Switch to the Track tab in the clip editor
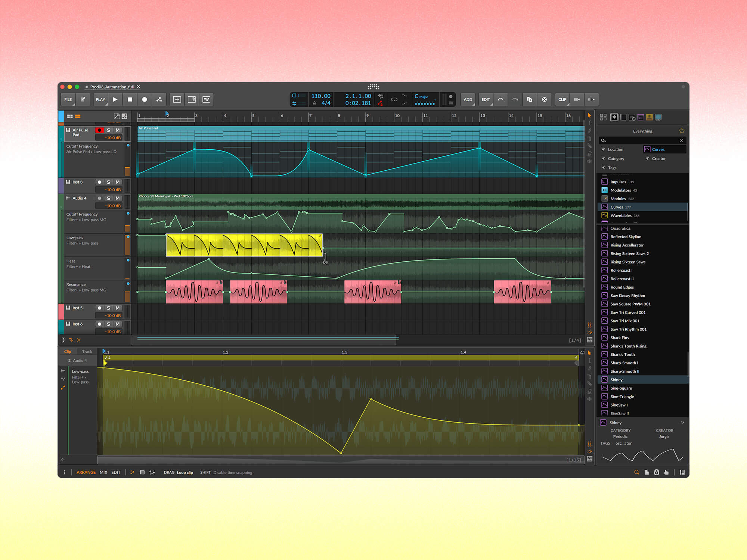Screen dimensions: 747x560 pyautogui.click(x=87, y=351)
